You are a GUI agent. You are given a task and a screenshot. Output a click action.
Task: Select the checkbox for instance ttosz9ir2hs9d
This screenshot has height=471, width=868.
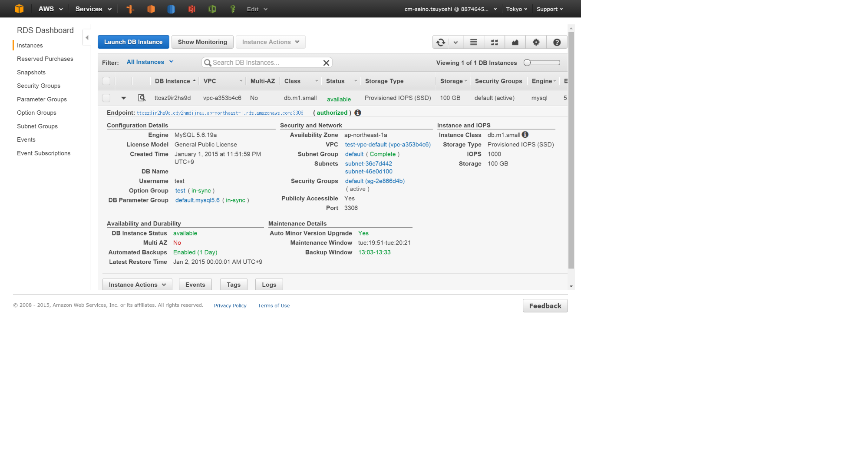[106, 98]
